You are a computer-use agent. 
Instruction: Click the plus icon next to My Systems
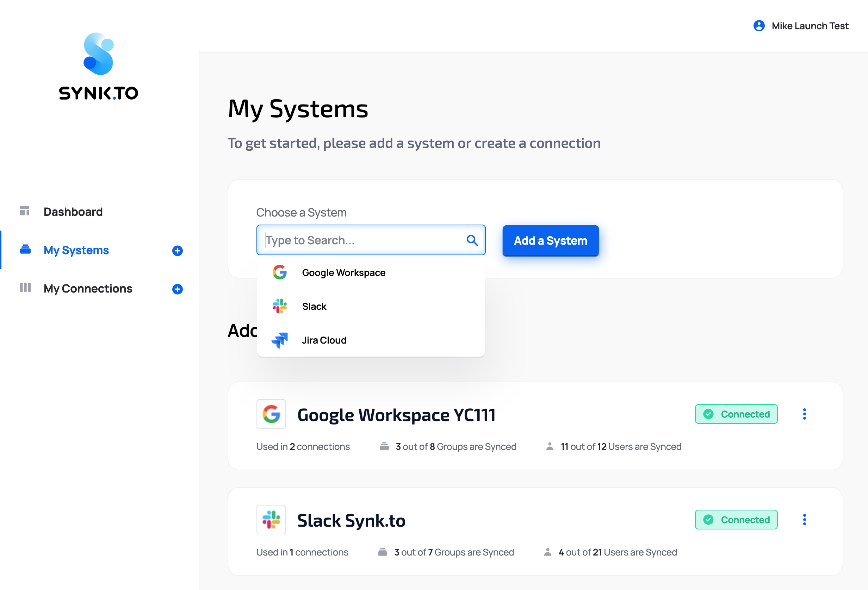coord(178,251)
